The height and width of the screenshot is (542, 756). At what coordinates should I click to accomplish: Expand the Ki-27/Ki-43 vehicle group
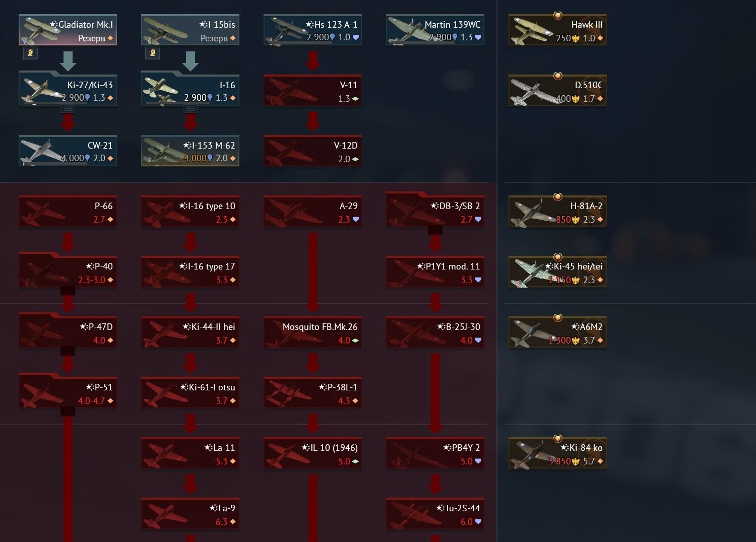tap(68, 109)
